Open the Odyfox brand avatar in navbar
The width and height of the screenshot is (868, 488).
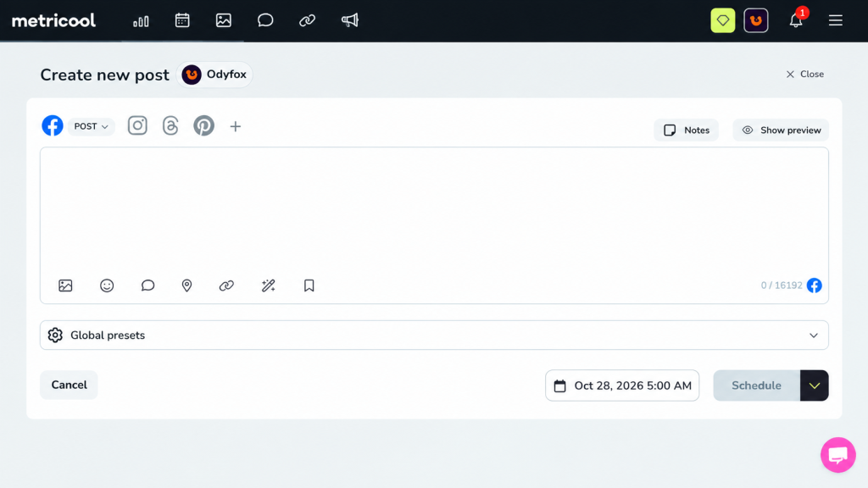point(755,20)
